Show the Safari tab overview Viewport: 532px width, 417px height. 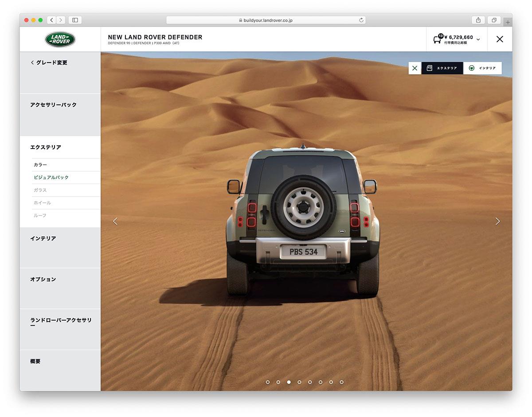point(494,20)
